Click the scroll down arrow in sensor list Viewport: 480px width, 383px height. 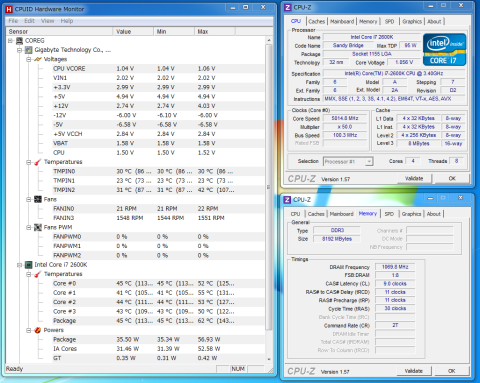pyautogui.click(x=269, y=359)
